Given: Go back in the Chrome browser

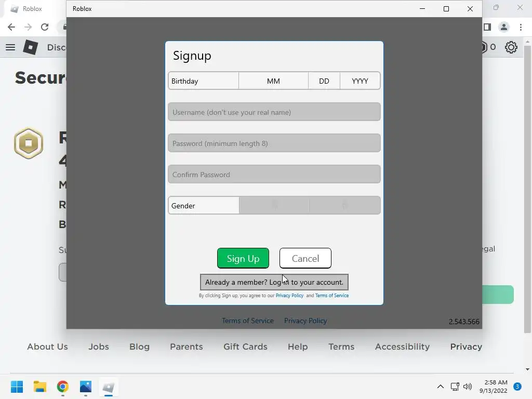Looking at the screenshot, I should pyautogui.click(x=11, y=27).
